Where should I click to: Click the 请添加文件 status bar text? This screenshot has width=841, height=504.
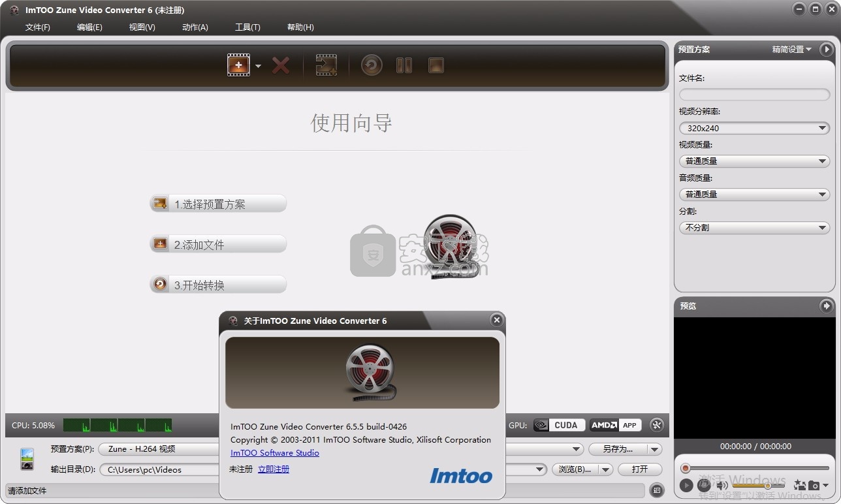[x=27, y=490]
